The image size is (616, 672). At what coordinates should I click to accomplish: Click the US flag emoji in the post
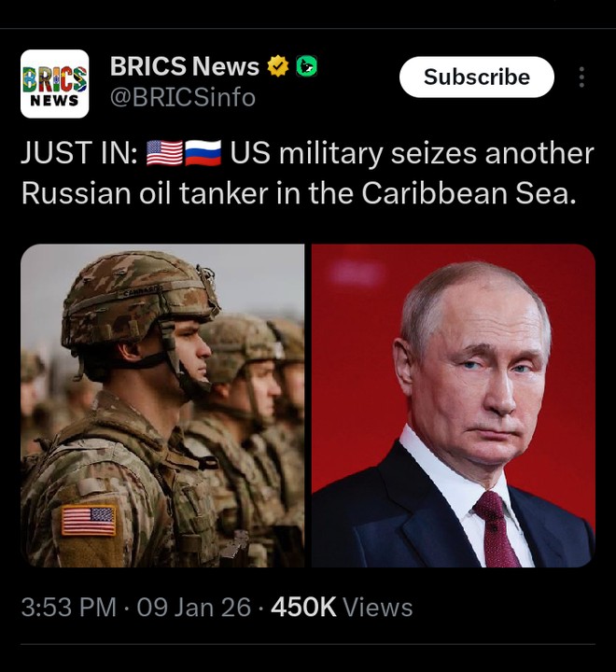tap(164, 153)
